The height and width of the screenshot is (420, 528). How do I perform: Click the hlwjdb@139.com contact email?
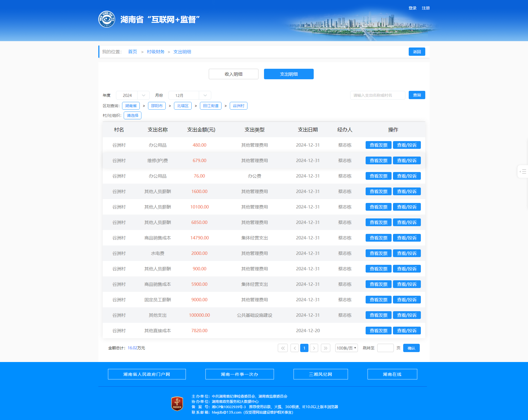227,412
